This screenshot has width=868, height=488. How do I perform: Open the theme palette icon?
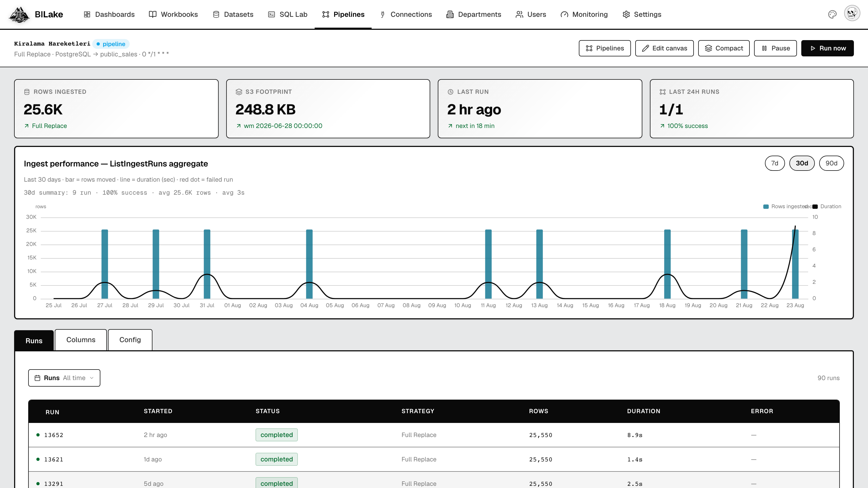tap(832, 14)
